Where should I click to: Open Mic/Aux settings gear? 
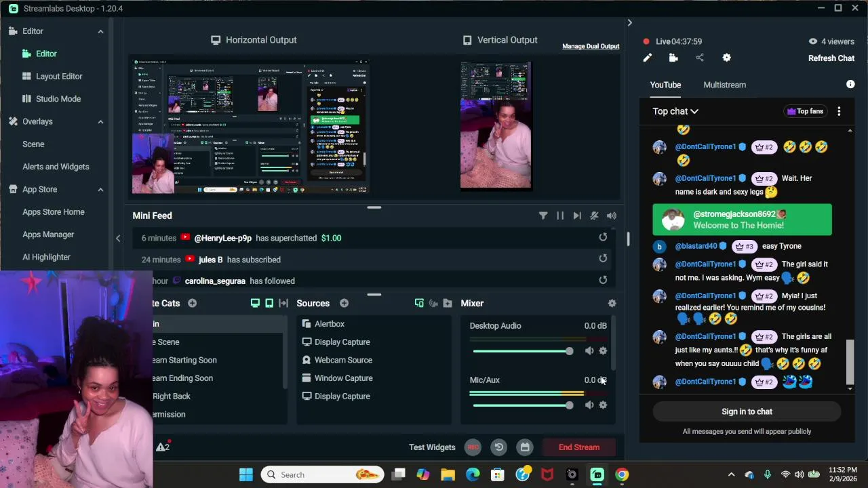pos(603,405)
